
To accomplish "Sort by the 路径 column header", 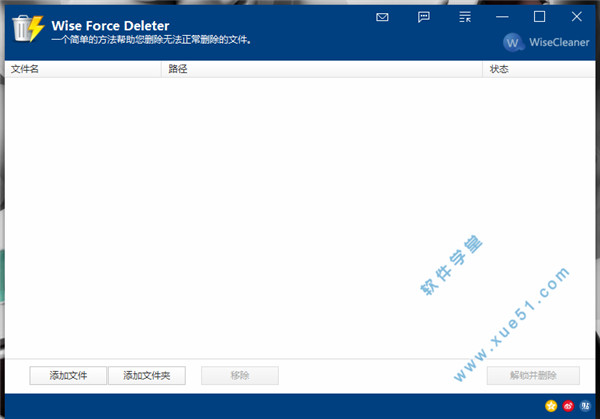I will click(x=322, y=69).
